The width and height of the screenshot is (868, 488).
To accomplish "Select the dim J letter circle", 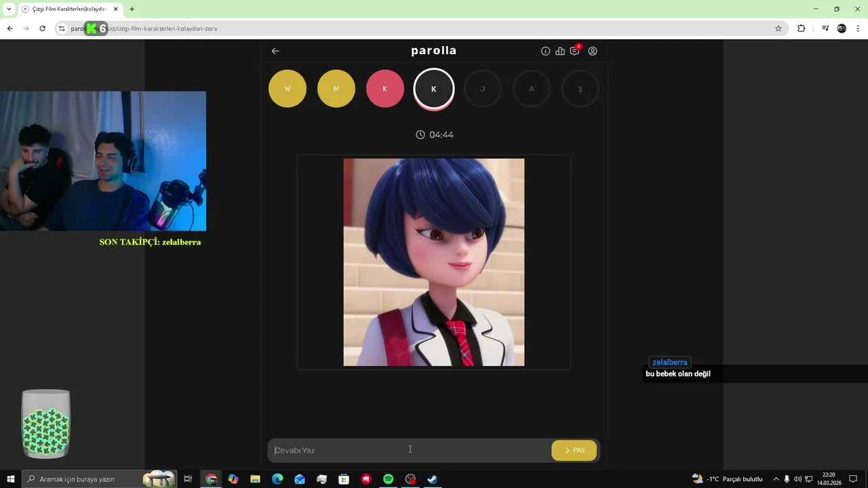I will tap(483, 89).
